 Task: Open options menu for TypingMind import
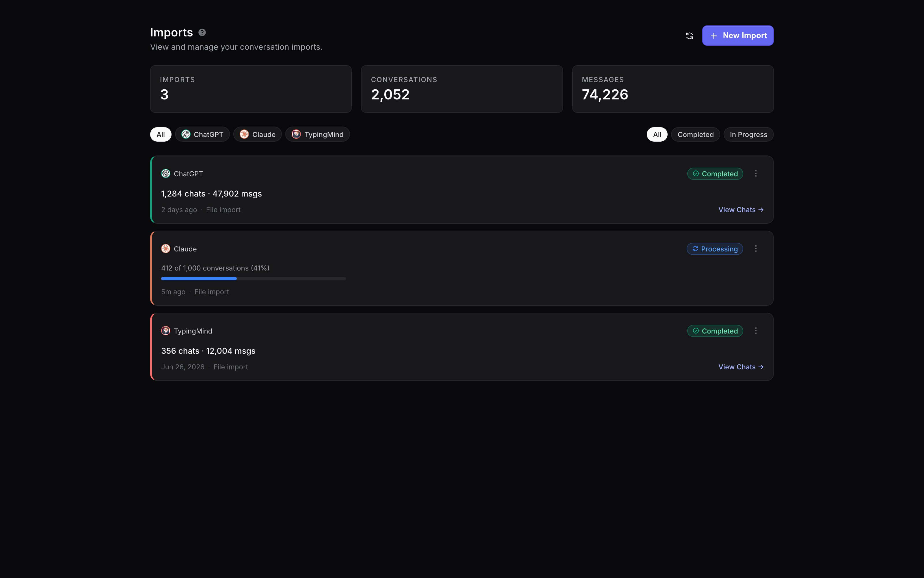click(x=756, y=331)
